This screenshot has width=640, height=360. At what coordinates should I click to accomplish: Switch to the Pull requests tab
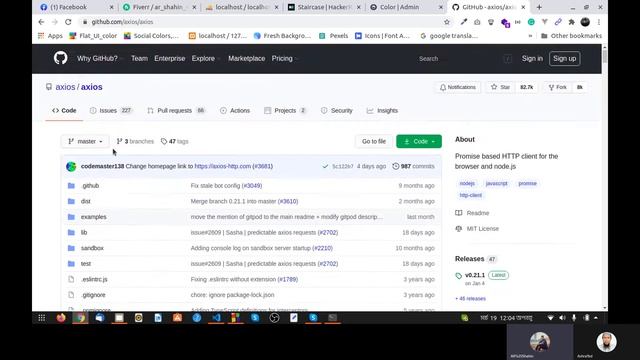(x=176, y=111)
